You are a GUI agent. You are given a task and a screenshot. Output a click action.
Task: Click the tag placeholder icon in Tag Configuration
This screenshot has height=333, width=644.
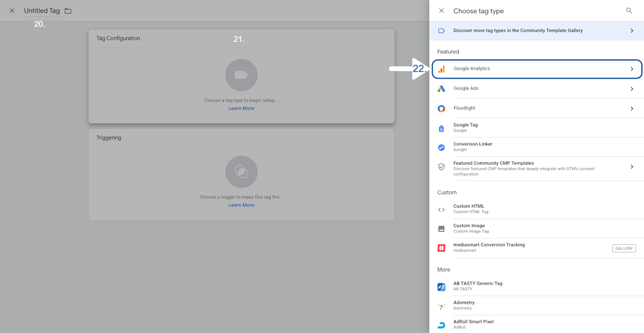[x=242, y=75]
